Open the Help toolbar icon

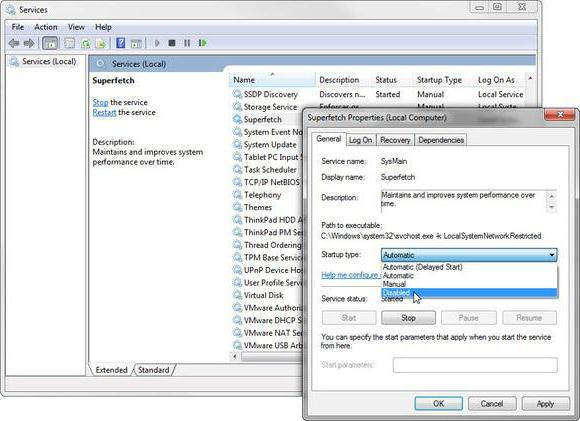[121, 43]
